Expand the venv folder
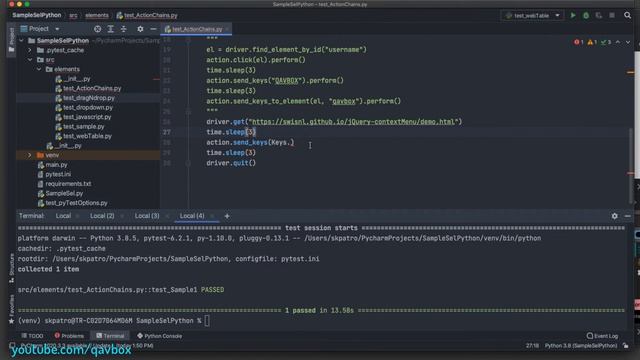Image resolution: width=640 pixels, height=360 pixels. click(30, 156)
